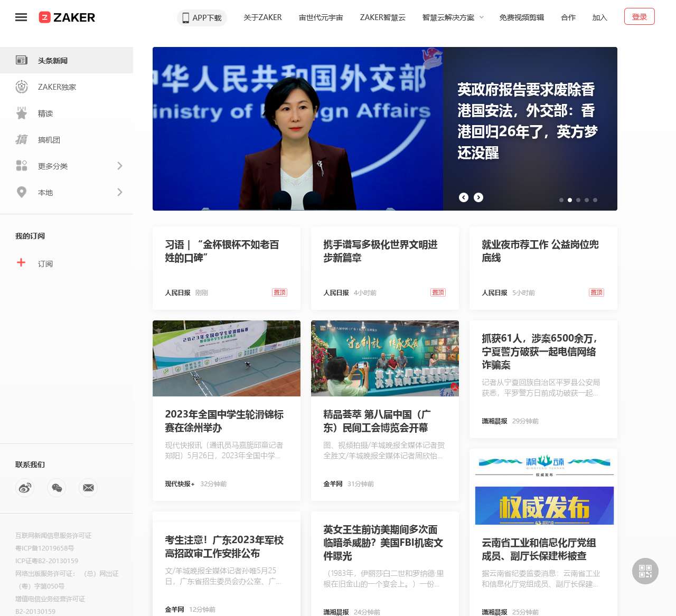Click 现代快报+ source name

pos(180,484)
